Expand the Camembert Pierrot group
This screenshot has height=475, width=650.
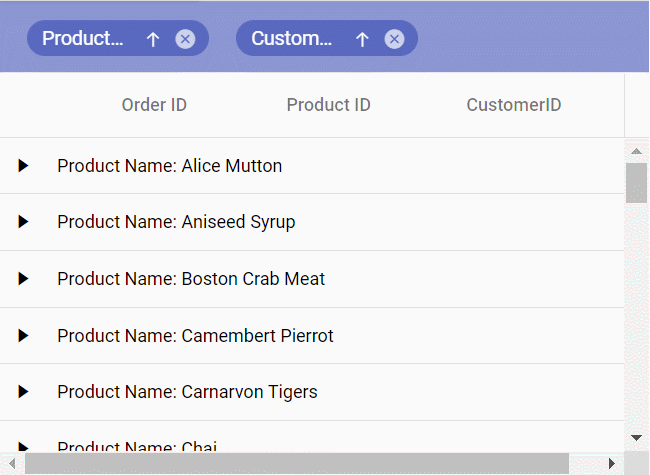point(23,336)
